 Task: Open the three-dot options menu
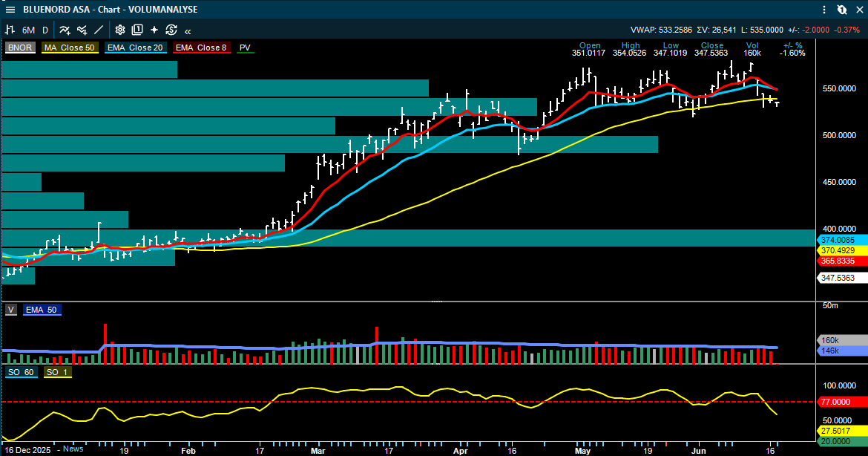pyautogui.click(x=825, y=10)
